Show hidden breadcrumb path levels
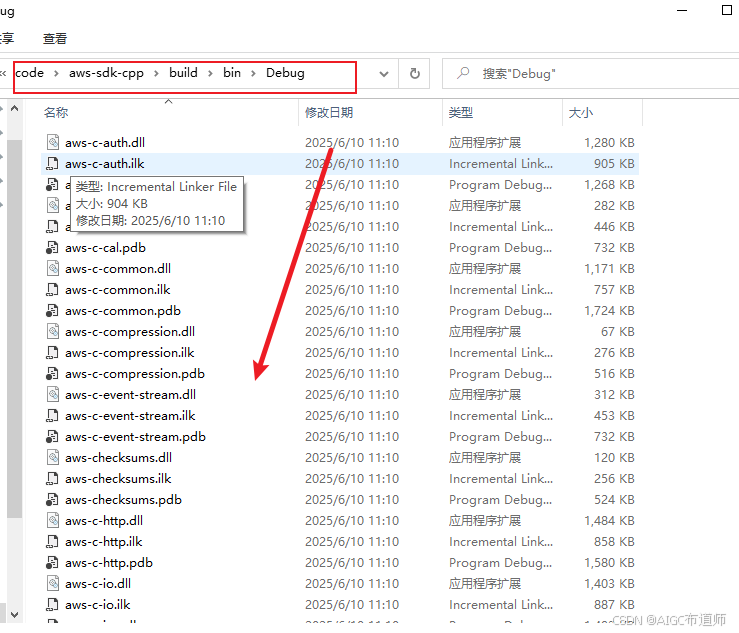 point(3,73)
